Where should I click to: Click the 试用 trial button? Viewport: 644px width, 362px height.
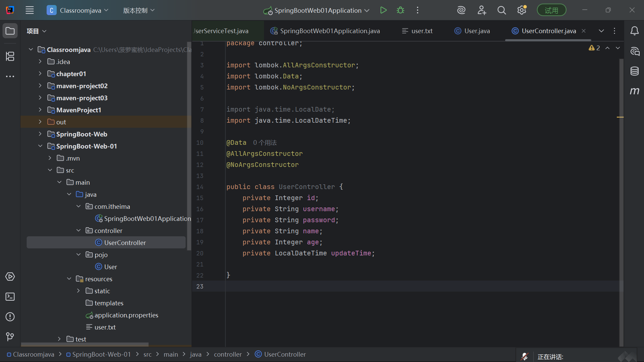pyautogui.click(x=551, y=10)
